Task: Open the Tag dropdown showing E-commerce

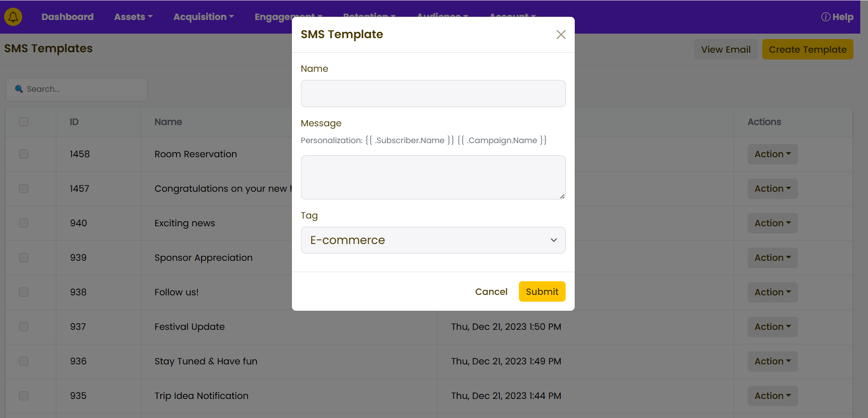Action: click(433, 240)
